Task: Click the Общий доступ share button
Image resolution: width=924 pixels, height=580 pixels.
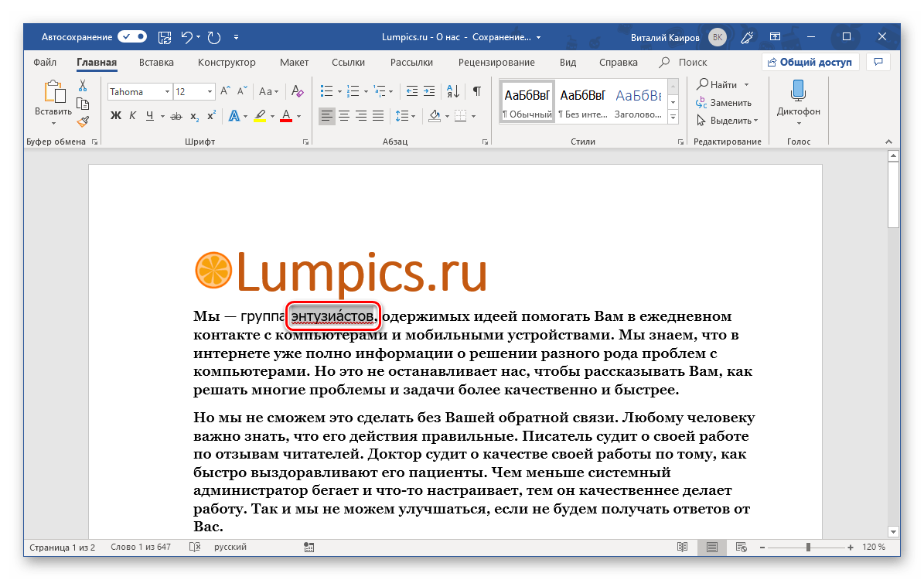Action: coord(810,62)
